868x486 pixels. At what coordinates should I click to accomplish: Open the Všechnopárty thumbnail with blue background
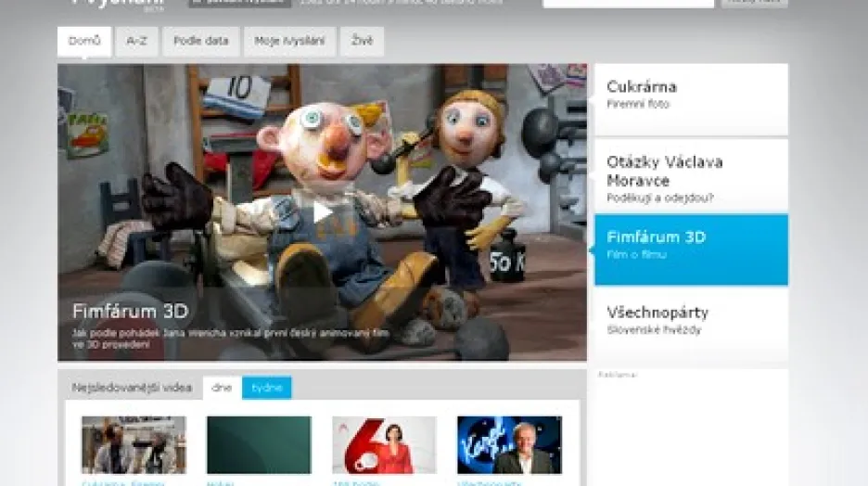[x=509, y=445]
